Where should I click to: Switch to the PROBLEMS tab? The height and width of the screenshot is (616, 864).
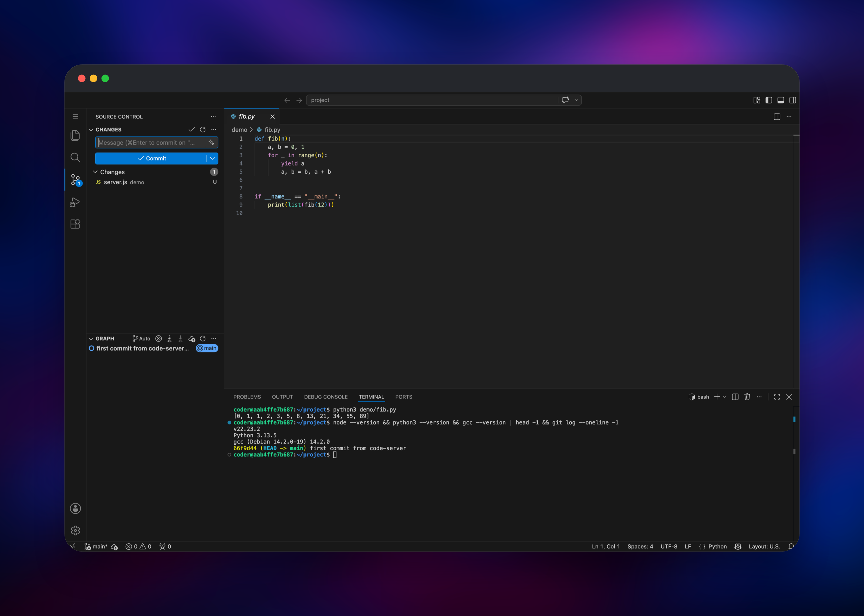247,397
